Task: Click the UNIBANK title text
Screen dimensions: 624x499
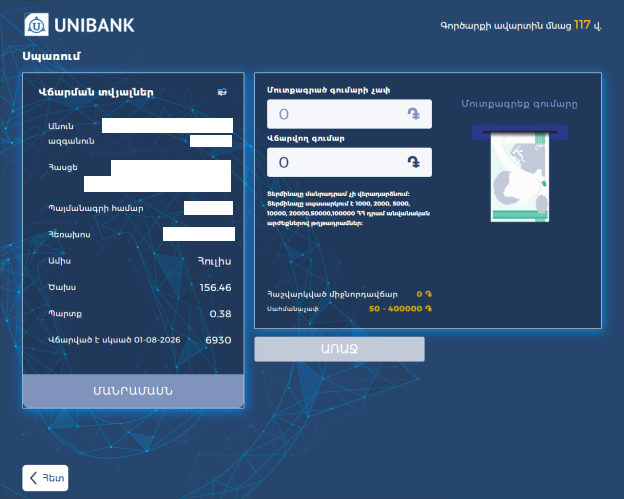Action: point(94,25)
